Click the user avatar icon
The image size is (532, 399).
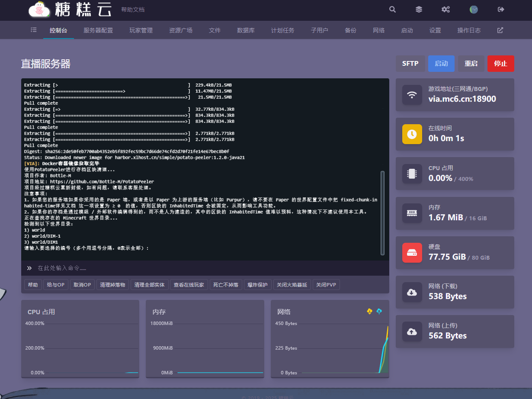point(474,10)
